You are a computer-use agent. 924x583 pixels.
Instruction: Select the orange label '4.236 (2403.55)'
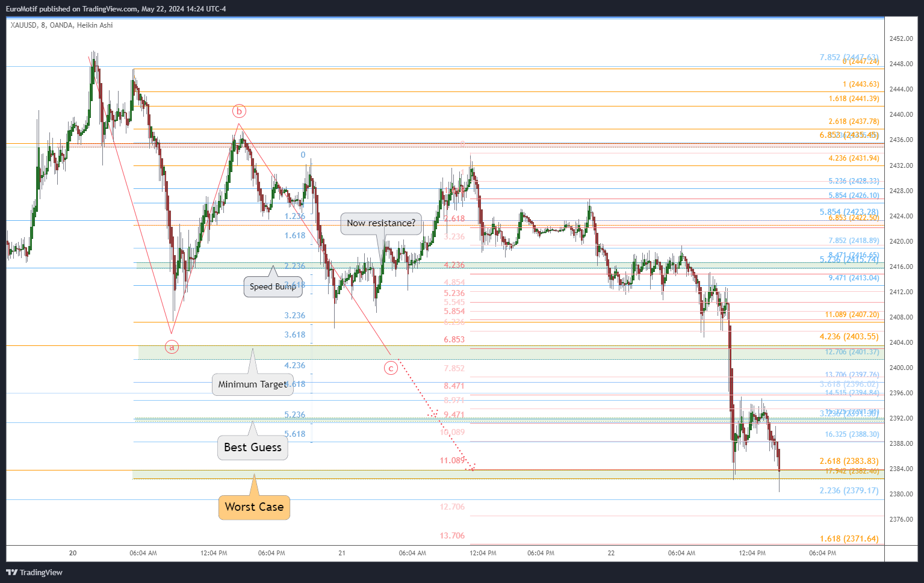849,337
